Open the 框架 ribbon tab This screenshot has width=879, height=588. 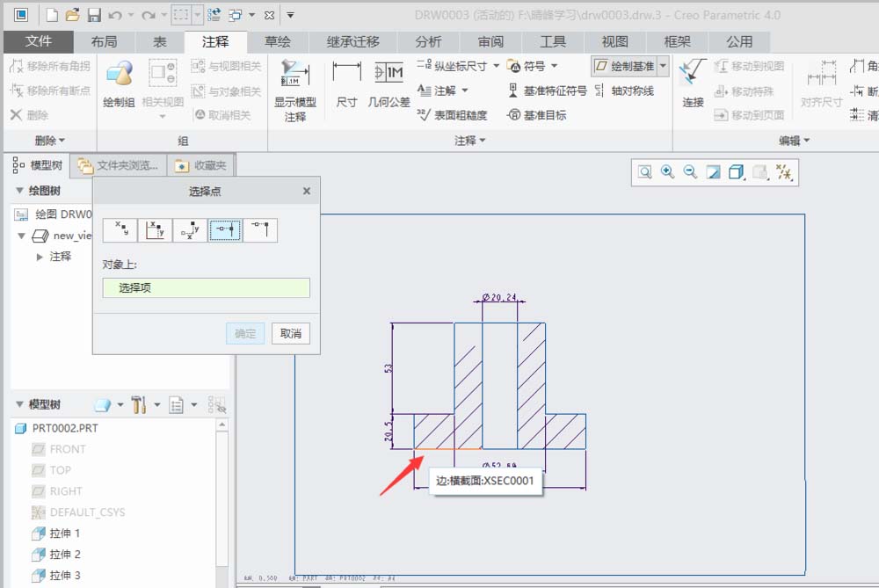(x=677, y=41)
